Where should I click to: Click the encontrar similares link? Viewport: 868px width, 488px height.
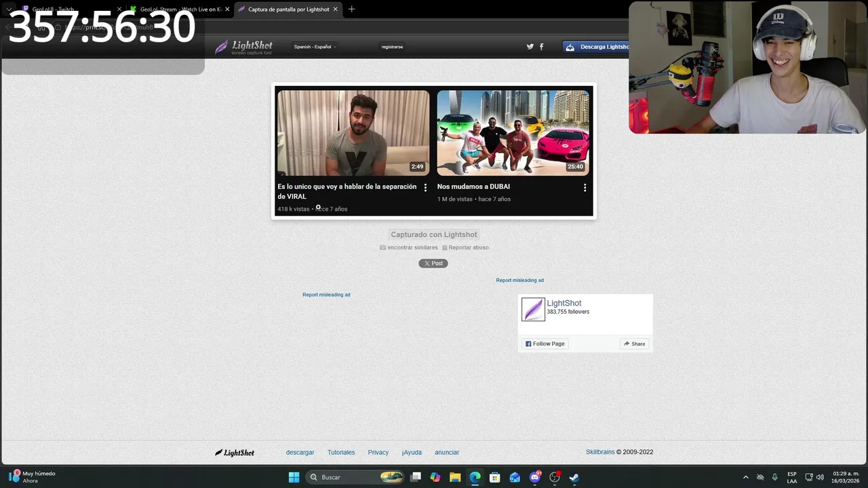pyautogui.click(x=409, y=247)
